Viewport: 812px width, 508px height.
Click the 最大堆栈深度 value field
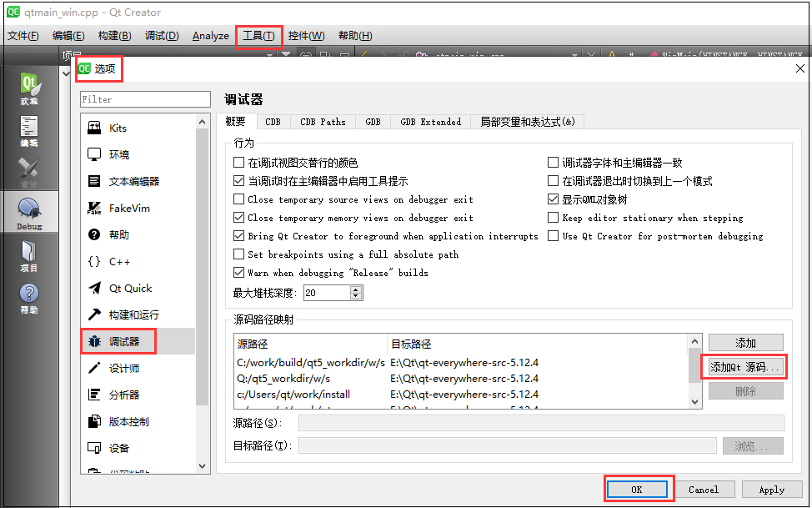(x=327, y=293)
